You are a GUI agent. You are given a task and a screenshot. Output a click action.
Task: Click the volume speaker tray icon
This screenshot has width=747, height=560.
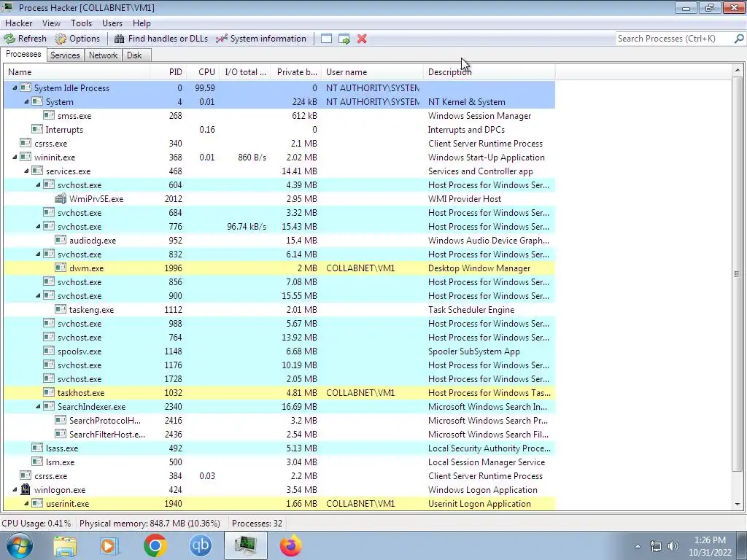(x=673, y=546)
